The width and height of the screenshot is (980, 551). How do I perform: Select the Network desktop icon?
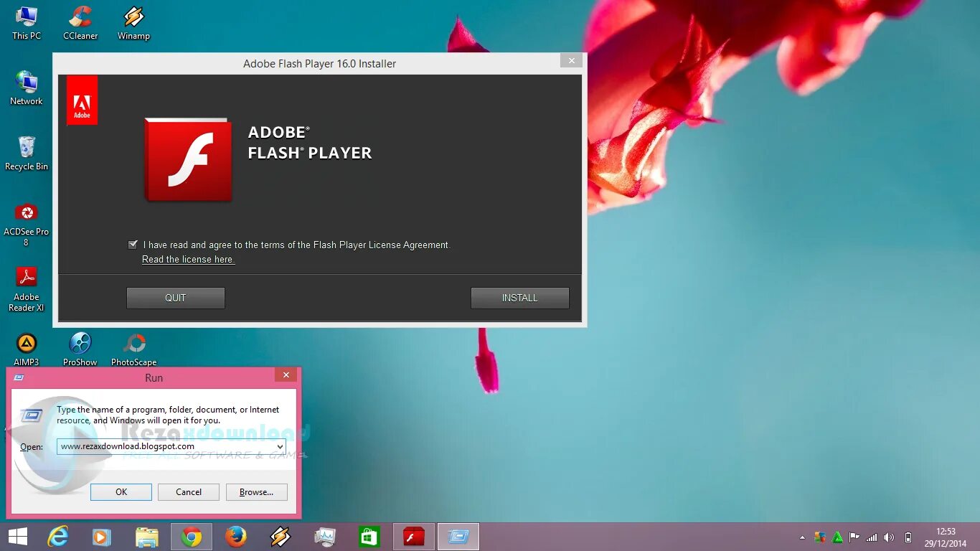[27, 88]
